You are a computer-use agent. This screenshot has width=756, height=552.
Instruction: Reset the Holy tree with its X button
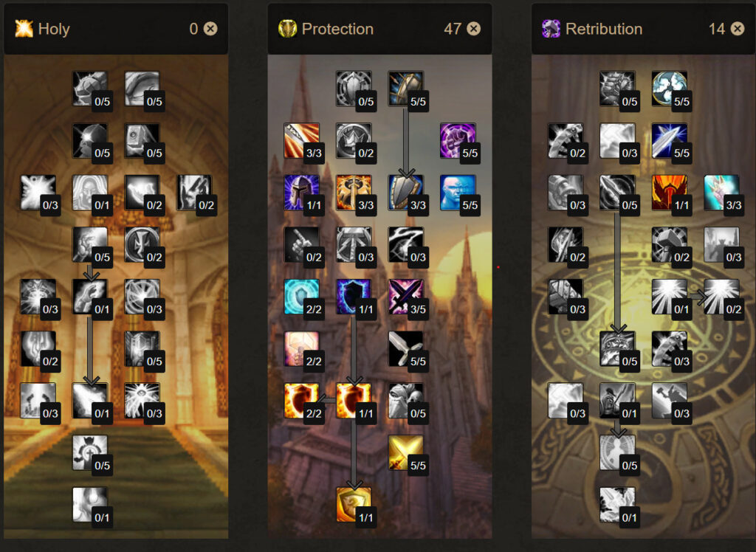(210, 29)
